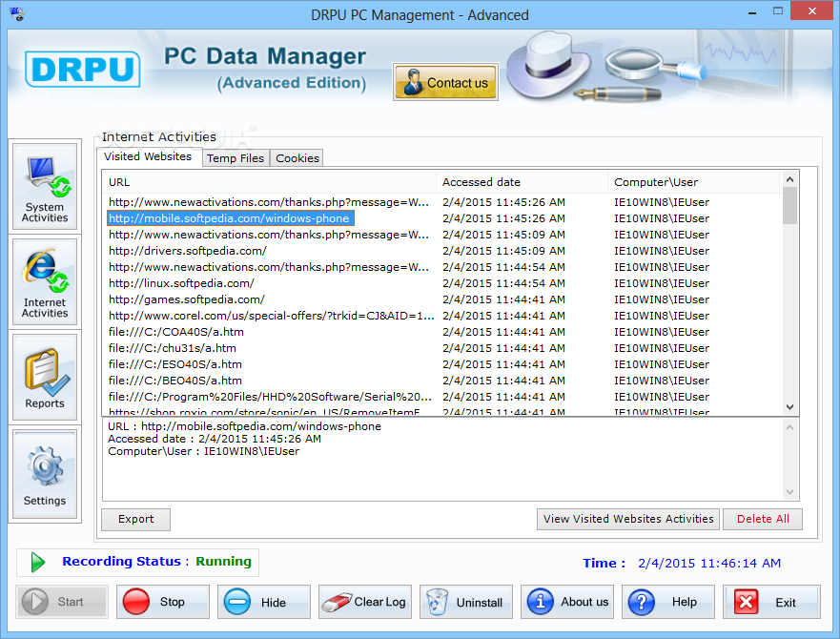Click details pane scroll up arrow
The image size is (840, 639).
point(789,428)
